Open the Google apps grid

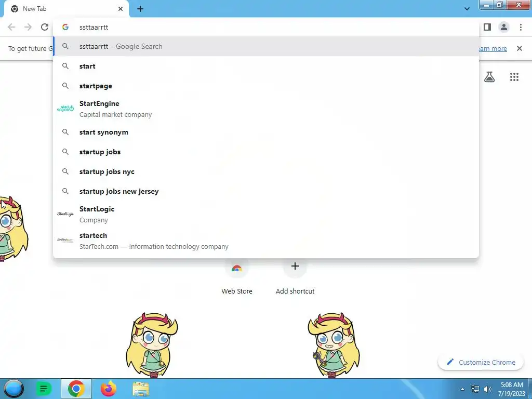click(514, 77)
